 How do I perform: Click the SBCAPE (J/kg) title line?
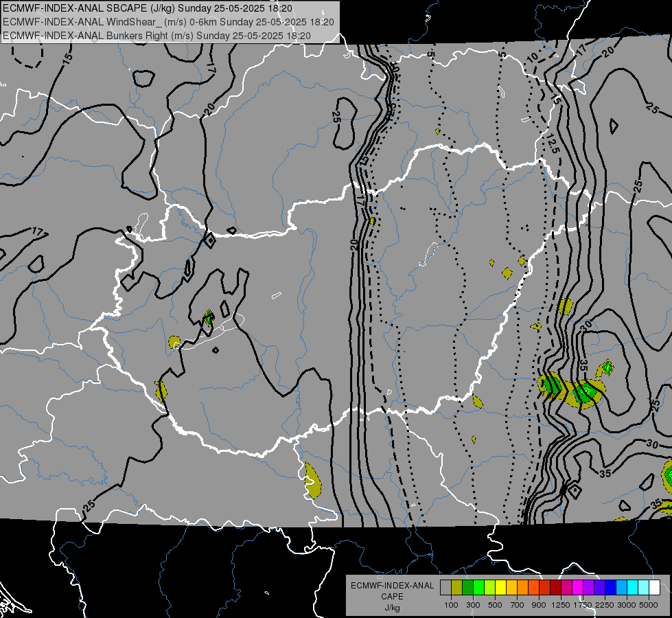tap(148, 8)
